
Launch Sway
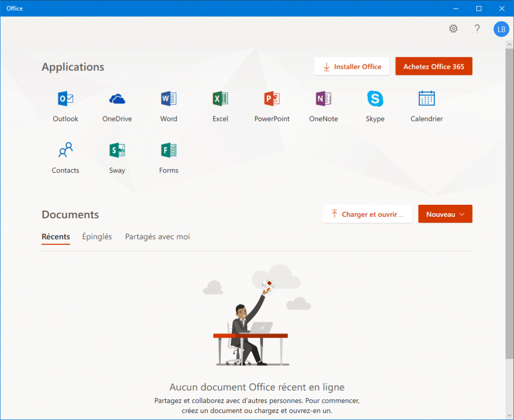point(117,158)
